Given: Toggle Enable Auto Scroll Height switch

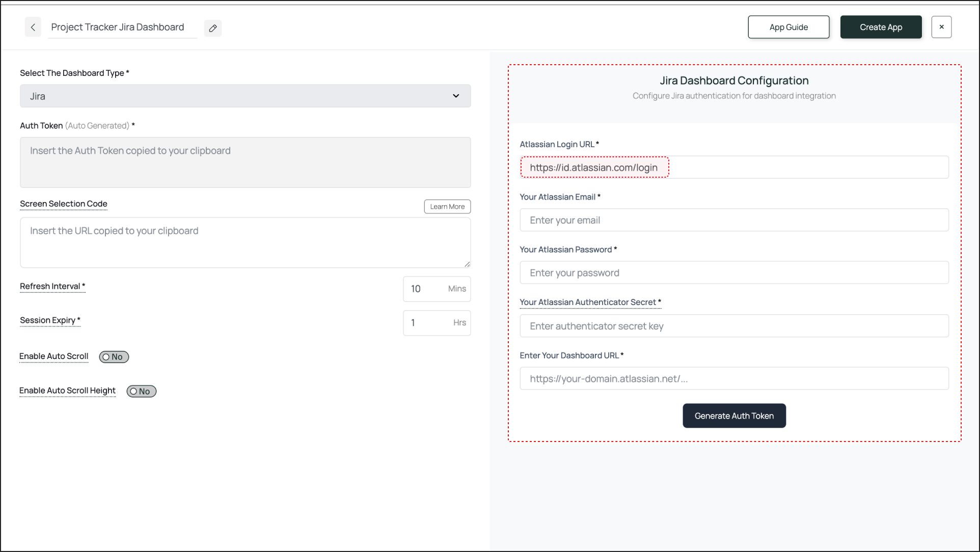Looking at the screenshot, I should coord(141,391).
